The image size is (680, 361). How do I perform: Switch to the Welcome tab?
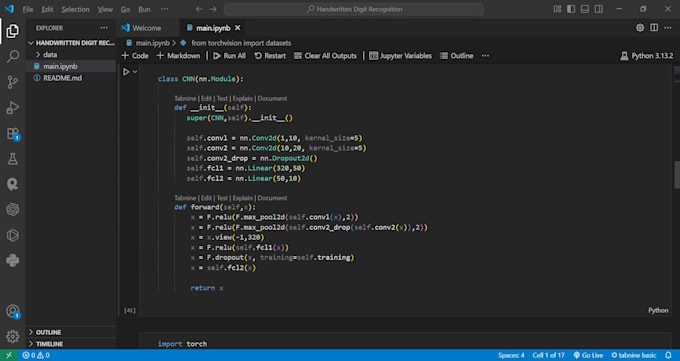[x=147, y=28]
